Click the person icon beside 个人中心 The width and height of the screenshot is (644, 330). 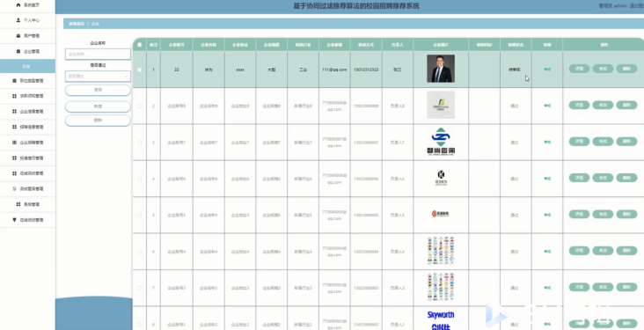pyautogui.click(x=18, y=20)
